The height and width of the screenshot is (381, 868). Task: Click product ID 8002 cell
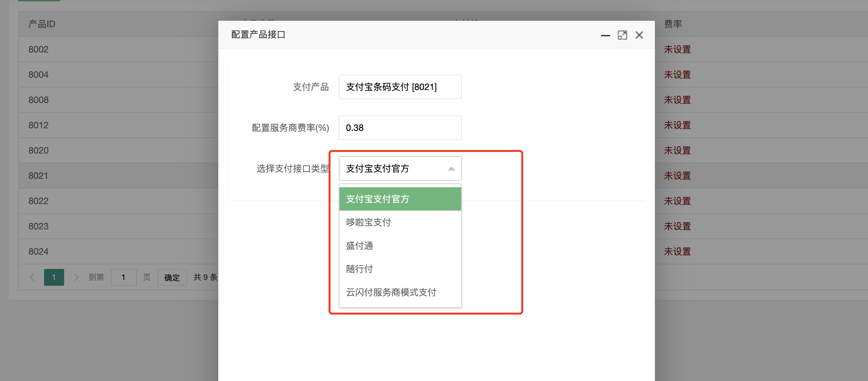pos(39,49)
